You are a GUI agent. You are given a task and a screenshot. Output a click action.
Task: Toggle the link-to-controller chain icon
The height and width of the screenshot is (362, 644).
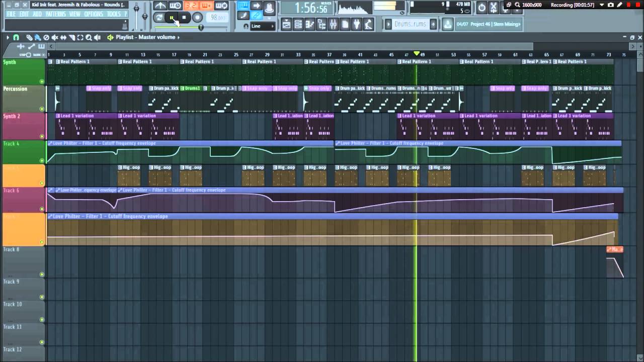256,16
